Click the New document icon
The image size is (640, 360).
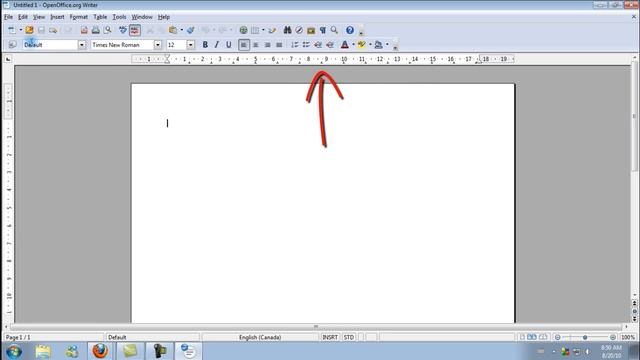[11, 30]
